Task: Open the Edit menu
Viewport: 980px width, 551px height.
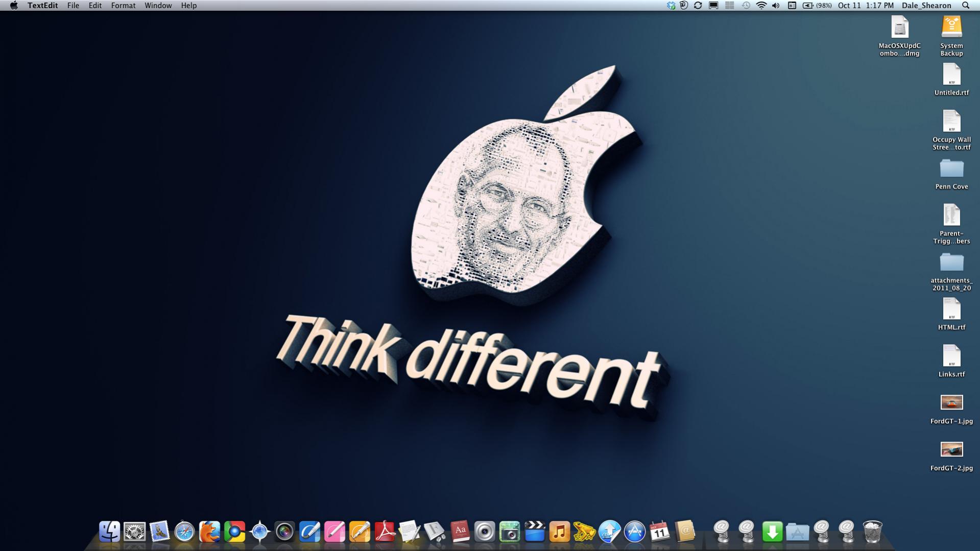Action: [95, 5]
